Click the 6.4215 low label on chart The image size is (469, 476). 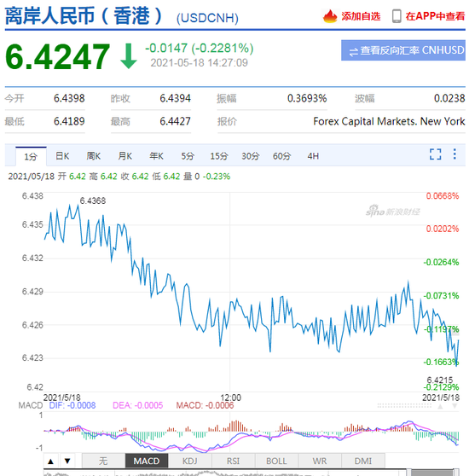(x=439, y=380)
